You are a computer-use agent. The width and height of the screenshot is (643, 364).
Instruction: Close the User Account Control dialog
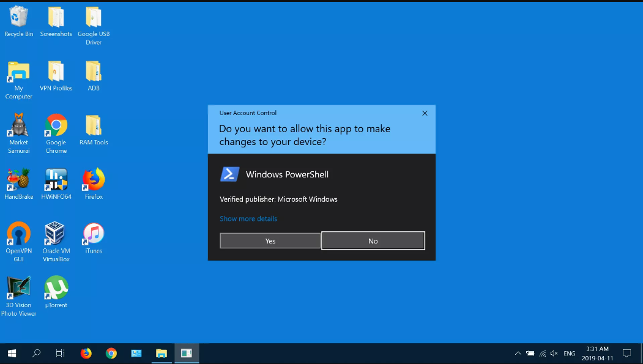(x=425, y=113)
